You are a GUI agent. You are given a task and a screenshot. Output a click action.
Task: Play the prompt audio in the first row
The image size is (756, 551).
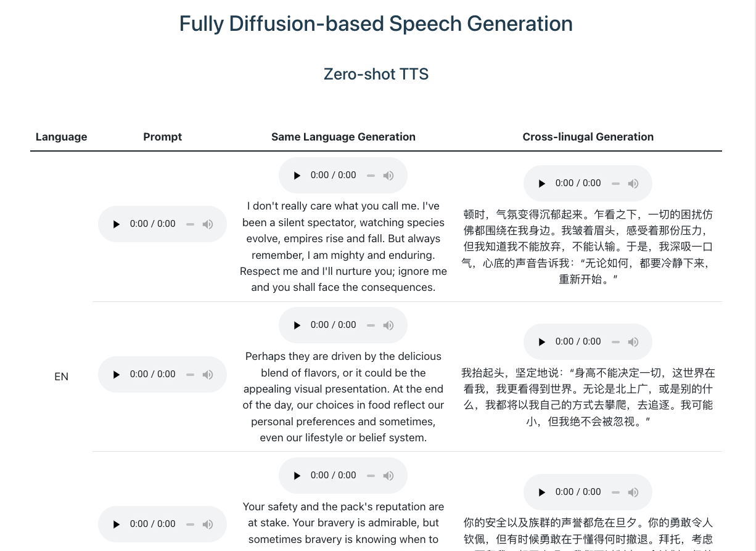click(x=117, y=224)
